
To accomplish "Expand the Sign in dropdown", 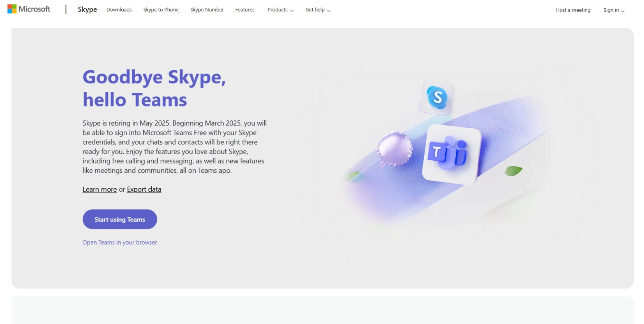I will pyautogui.click(x=614, y=10).
